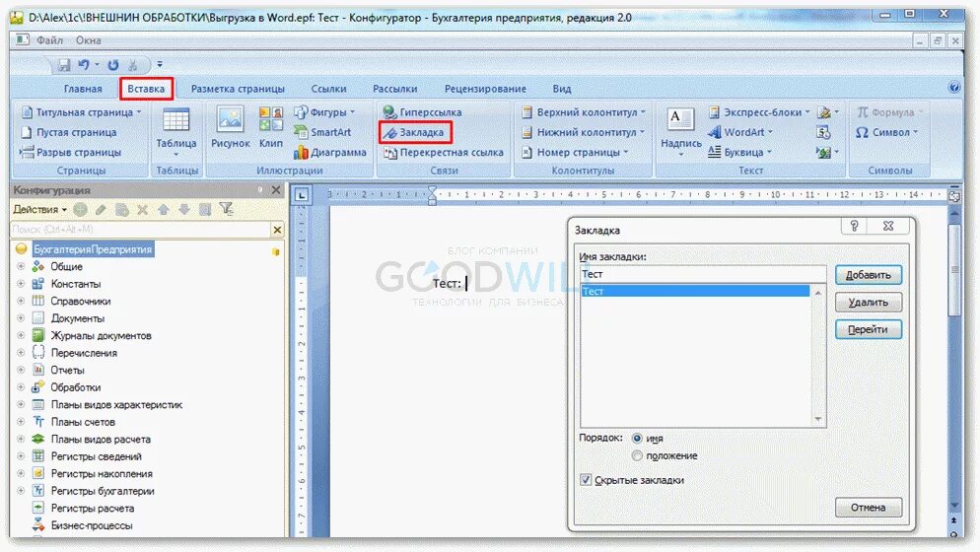Open the Окна menu
This screenshot has height=552, width=980.
click(x=88, y=40)
